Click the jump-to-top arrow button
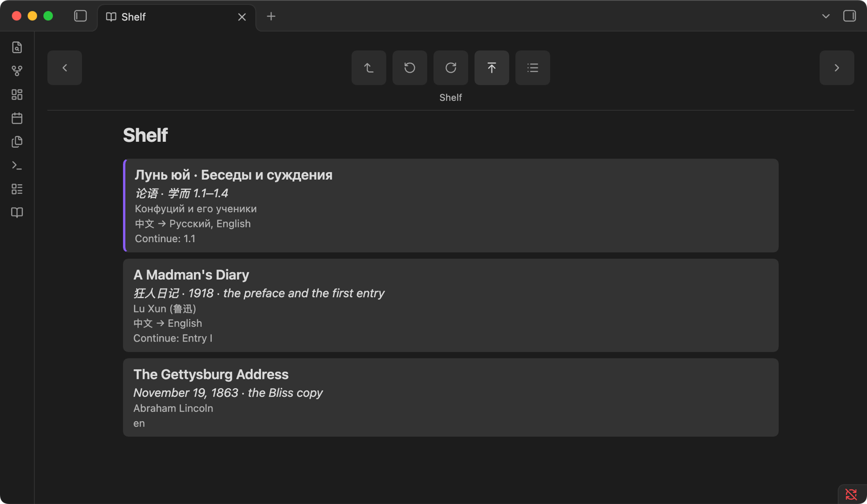This screenshot has height=504, width=867. click(x=491, y=68)
